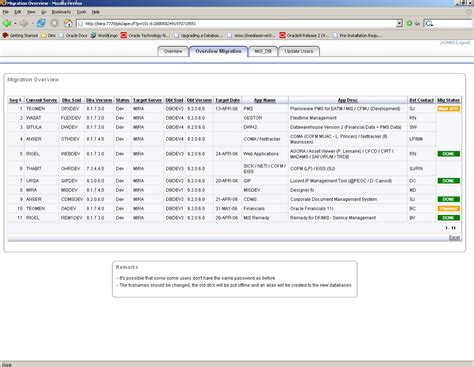
Task: Click the orange Planned badge in Financials row
Action: pyautogui.click(x=448, y=208)
